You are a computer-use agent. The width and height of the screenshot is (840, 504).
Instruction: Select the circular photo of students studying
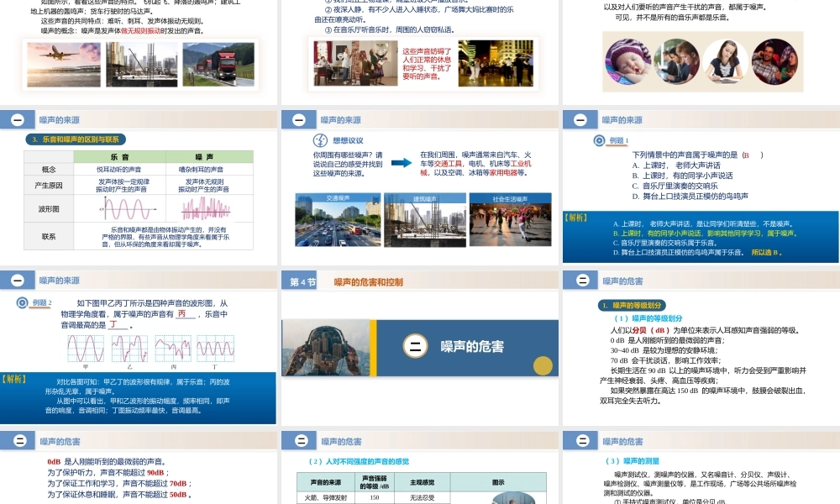click(x=676, y=61)
